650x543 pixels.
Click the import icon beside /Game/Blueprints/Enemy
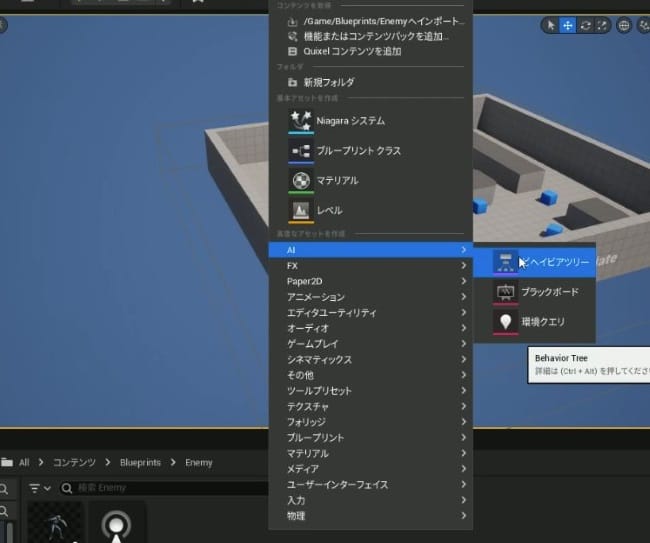click(x=292, y=22)
